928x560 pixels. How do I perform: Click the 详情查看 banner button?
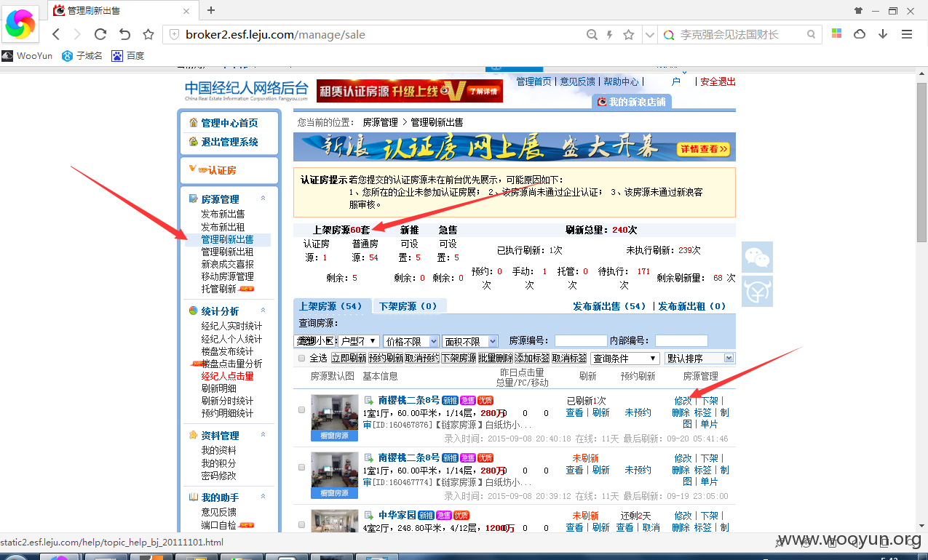click(703, 149)
